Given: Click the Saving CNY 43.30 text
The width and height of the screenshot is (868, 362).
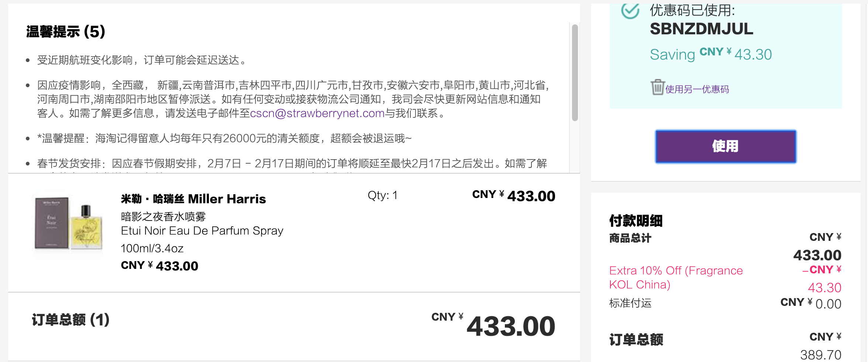Looking at the screenshot, I should pos(710,54).
